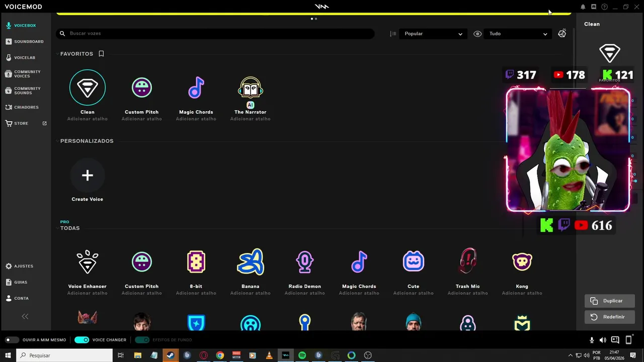The width and height of the screenshot is (644, 362).
Task: Click the bookmark icon next to Favoritos
Action: (101, 54)
